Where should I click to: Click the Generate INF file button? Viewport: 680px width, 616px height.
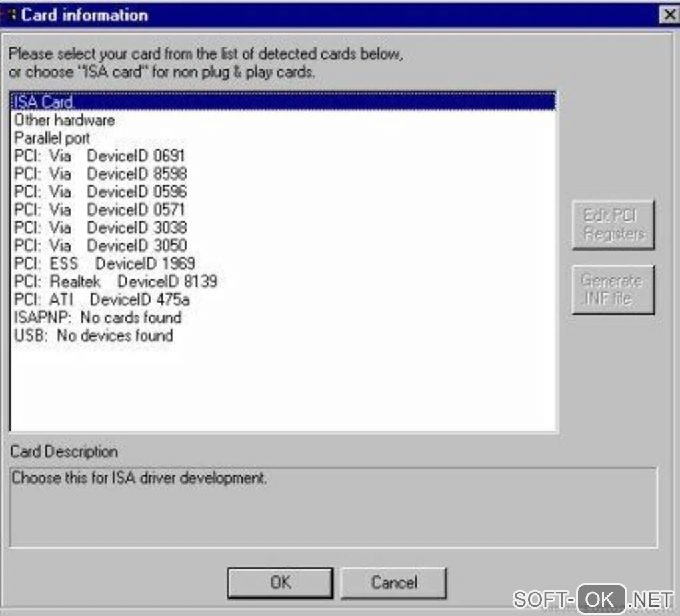point(613,289)
